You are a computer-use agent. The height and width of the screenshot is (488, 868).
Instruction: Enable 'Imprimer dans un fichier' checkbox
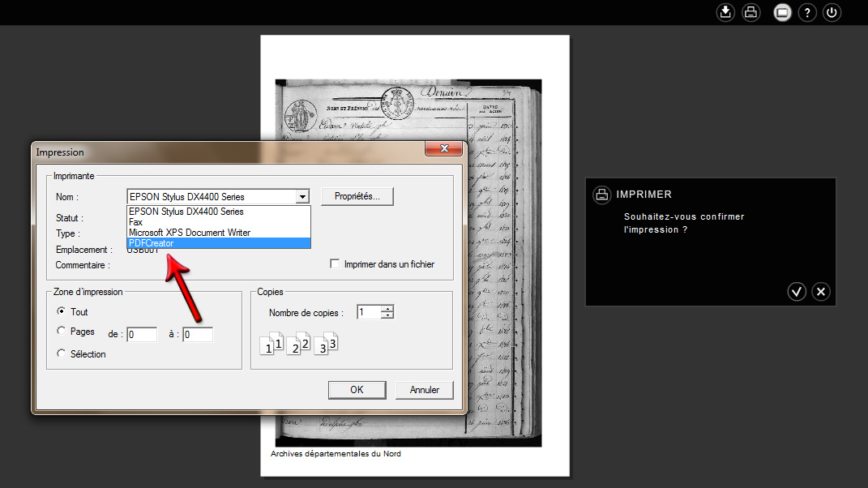point(335,264)
